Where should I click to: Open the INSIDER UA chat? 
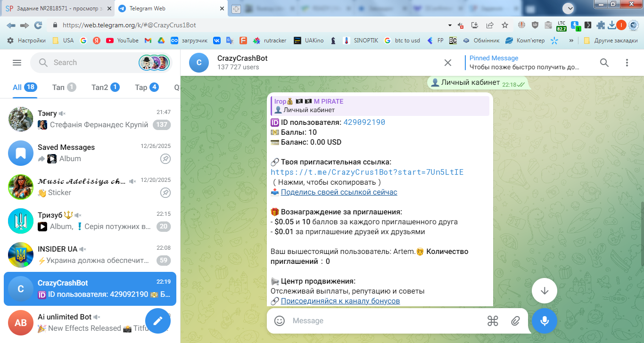point(90,254)
